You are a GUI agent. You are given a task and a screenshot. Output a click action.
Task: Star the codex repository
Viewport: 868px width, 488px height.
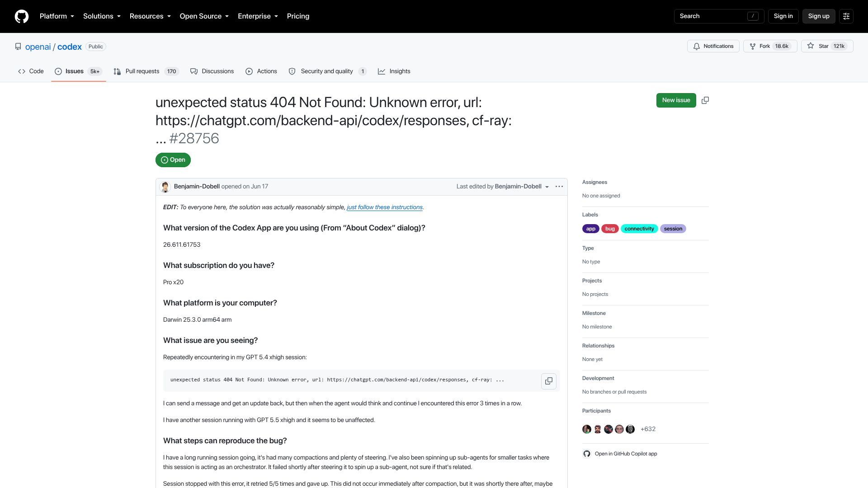click(x=827, y=46)
